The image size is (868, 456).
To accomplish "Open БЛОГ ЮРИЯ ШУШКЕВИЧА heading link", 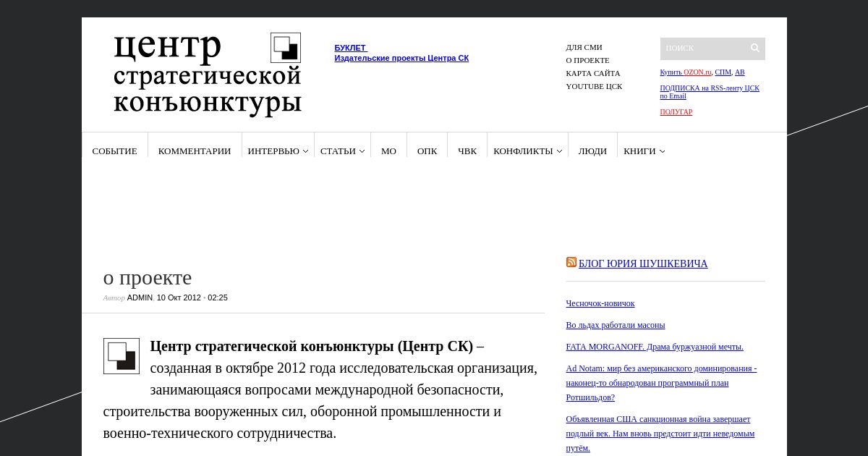I will [643, 263].
